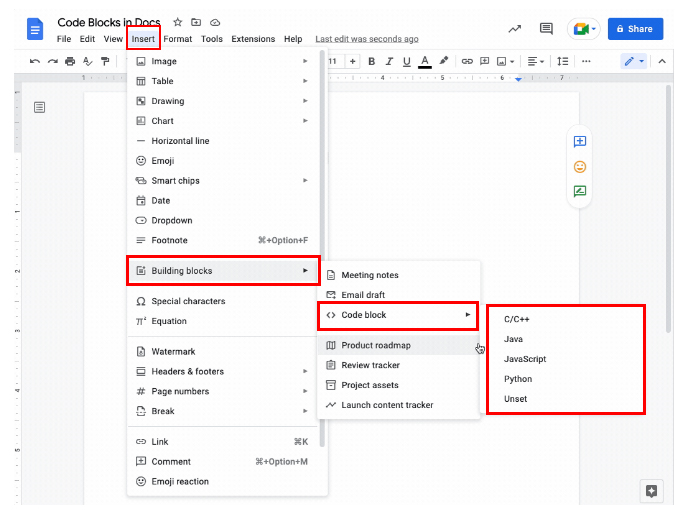The image size is (677, 510).
Task: Toggle underline formatting
Action: coord(406,62)
